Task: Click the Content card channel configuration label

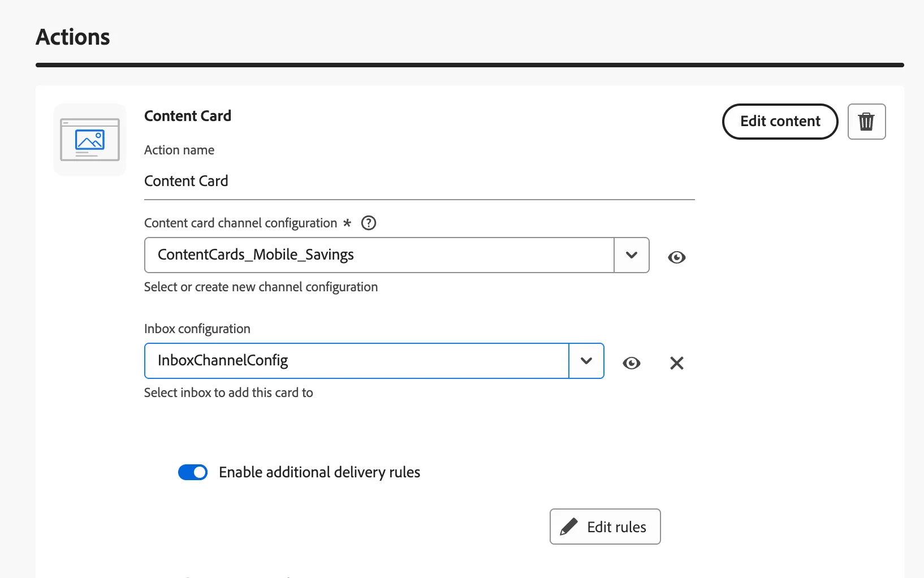Action: coord(241,223)
